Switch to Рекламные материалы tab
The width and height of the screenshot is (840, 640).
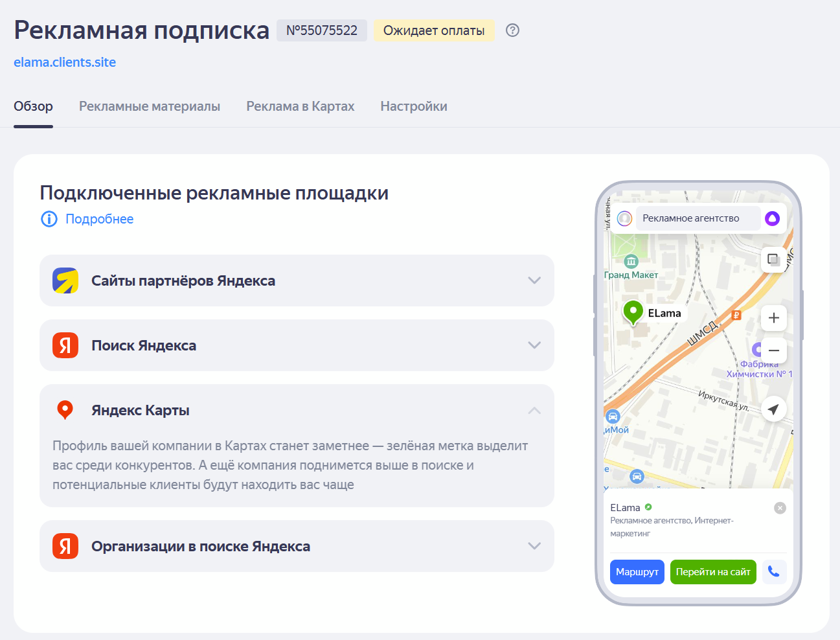click(150, 106)
